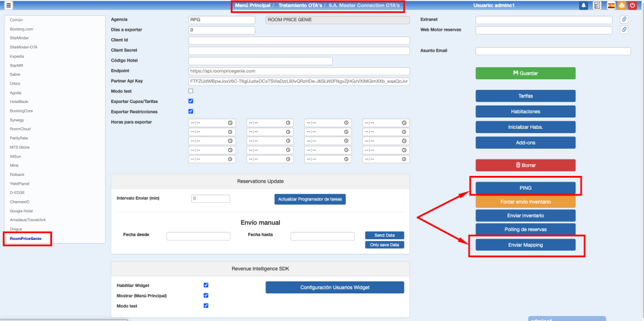This screenshot has width=644, height=321.
Task: Select Booking.com in the OTA list
Action: [x=21, y=29]
